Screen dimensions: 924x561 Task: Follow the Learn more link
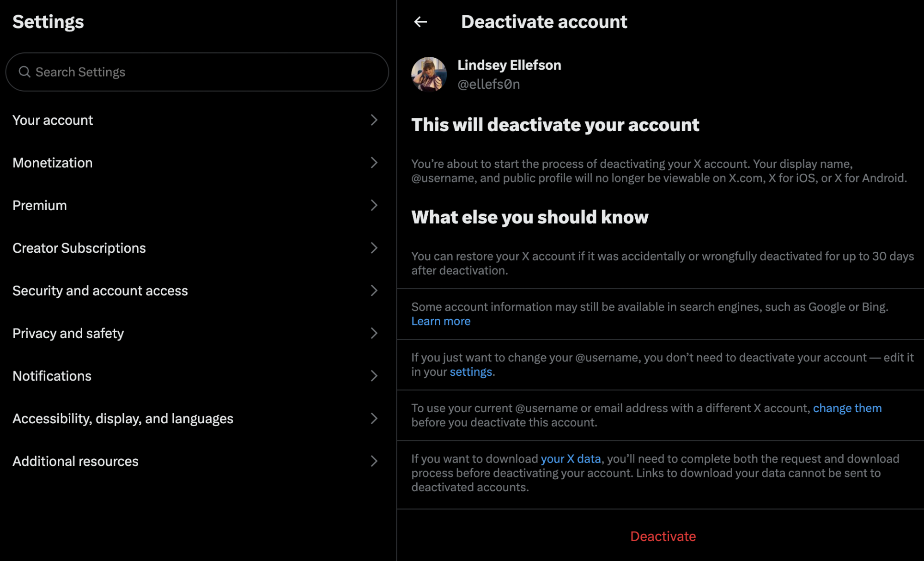(441, 321)
